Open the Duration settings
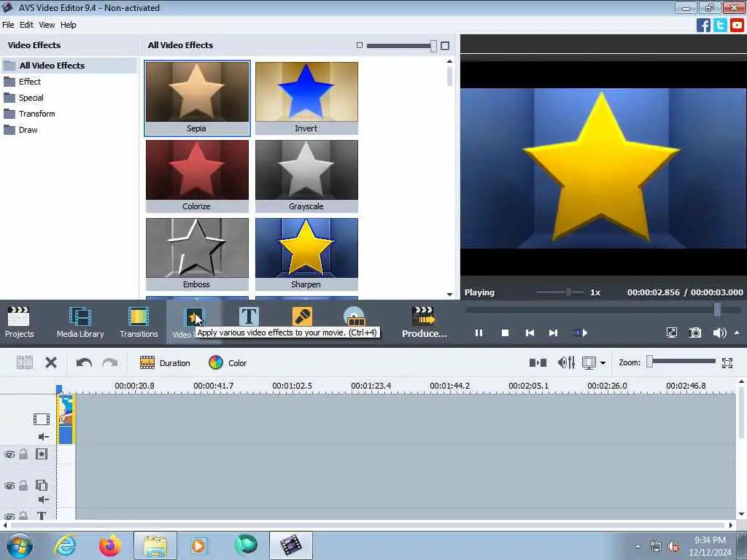The width and height of the screenshot is (747, 560). [x=165, y=363]
